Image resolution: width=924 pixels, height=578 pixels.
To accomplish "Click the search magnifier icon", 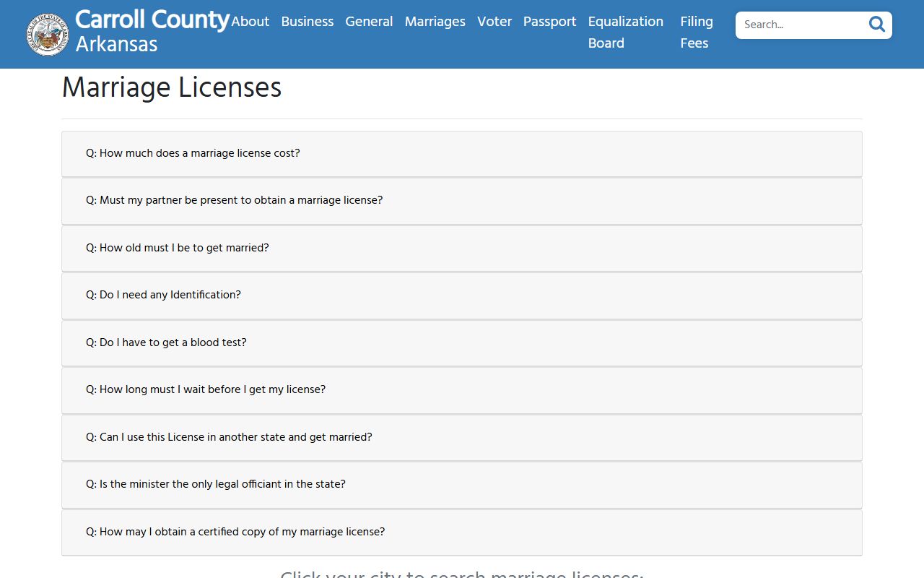I will click(877, 25).
